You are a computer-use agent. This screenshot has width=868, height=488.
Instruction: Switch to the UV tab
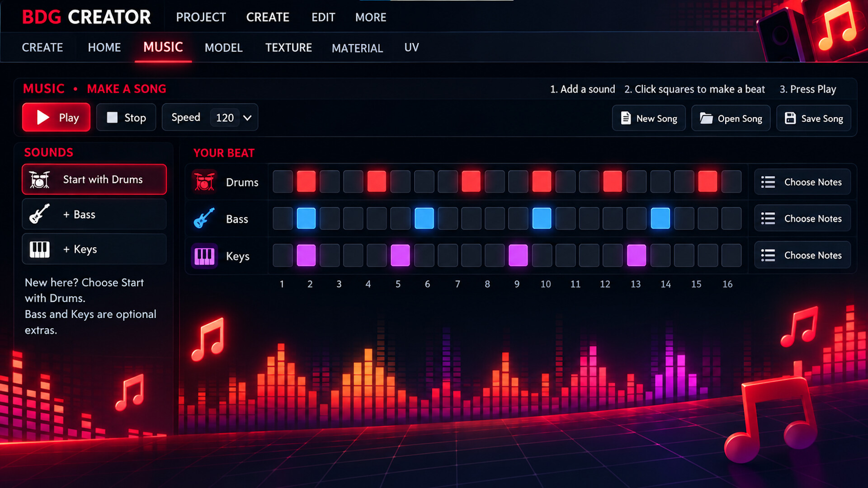[x=411, y=47]
